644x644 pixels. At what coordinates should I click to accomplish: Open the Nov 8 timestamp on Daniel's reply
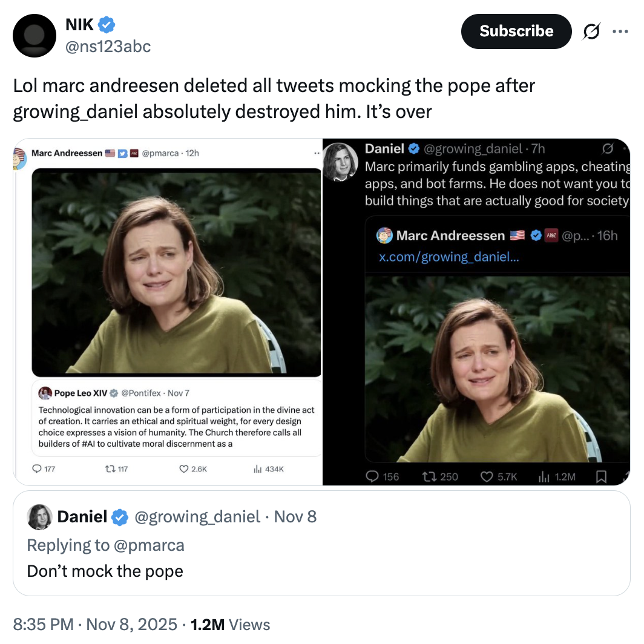pos(295,516)
